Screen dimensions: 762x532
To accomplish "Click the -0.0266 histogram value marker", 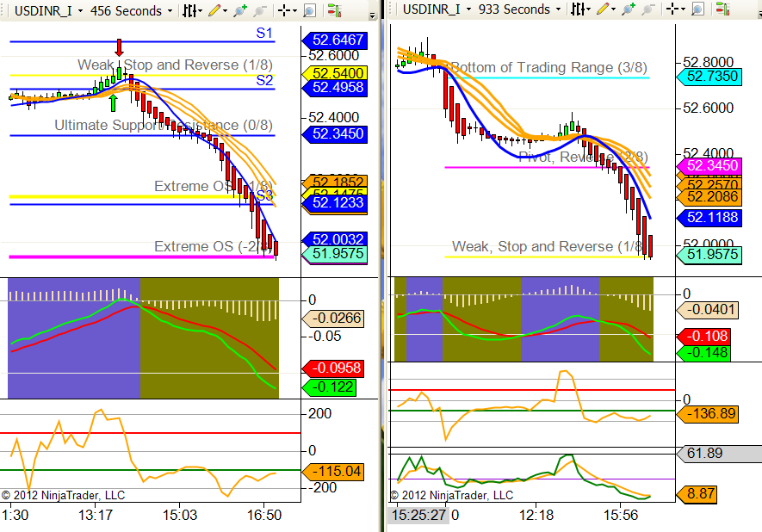I will [333, 319].
